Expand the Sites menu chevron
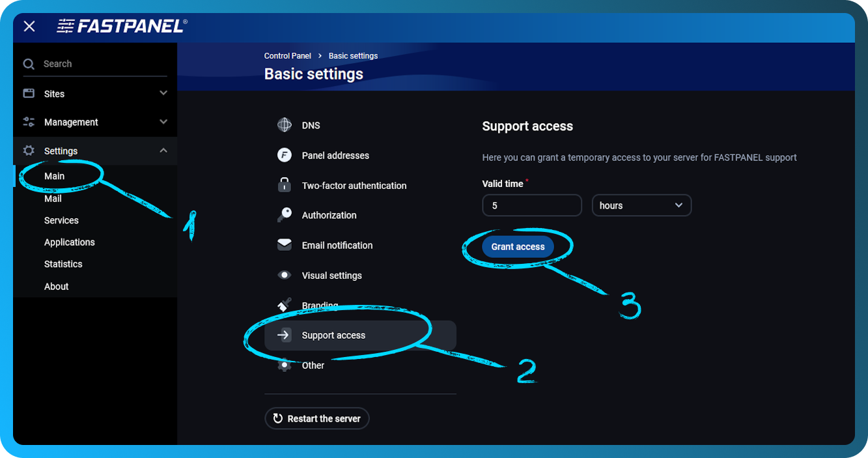Viewport: 868px width, 458px height. click(163, 93)
